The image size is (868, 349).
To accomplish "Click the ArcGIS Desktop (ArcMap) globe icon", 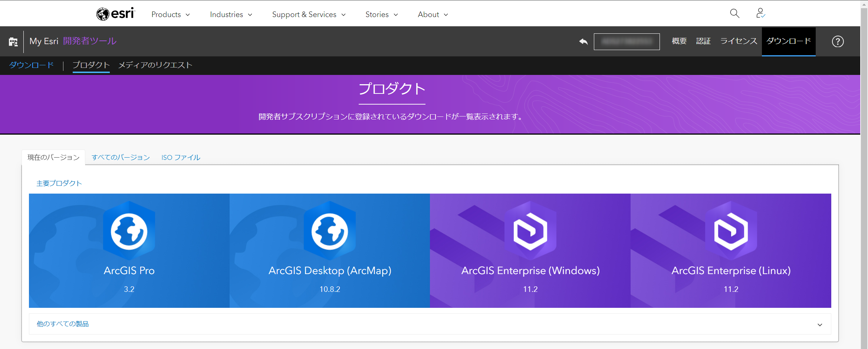I will point(330,231).
